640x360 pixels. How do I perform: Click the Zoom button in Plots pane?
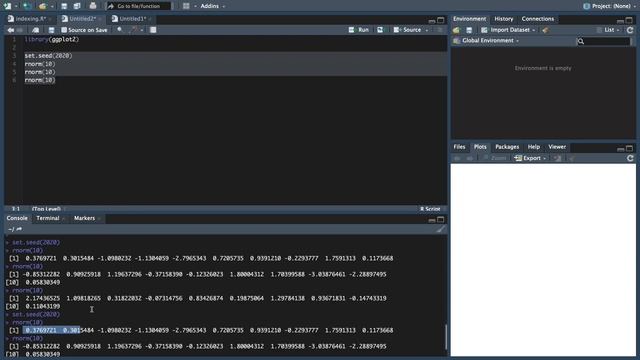pyautogui.click(x=495, y=158)
